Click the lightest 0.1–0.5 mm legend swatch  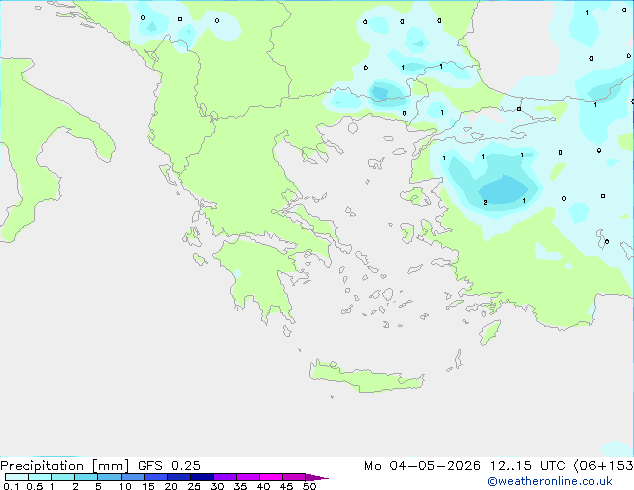[x=17, y=477]
